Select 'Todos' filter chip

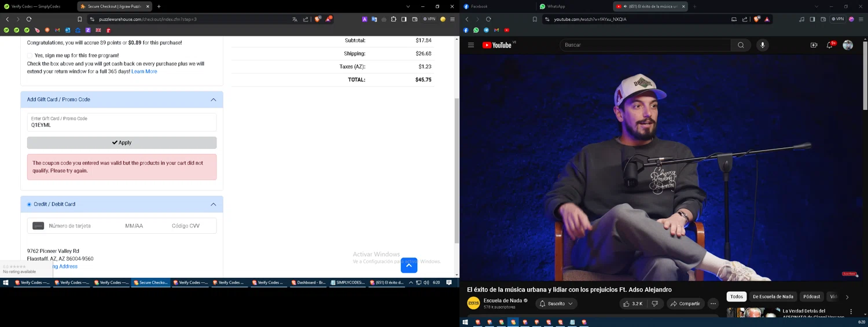(x=737, y=297)
